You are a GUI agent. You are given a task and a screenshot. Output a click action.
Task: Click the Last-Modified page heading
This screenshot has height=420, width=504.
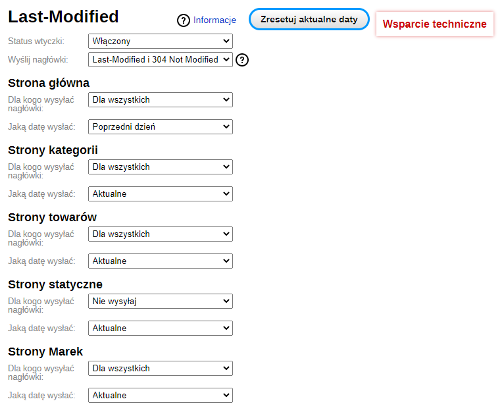pos(63,16)
